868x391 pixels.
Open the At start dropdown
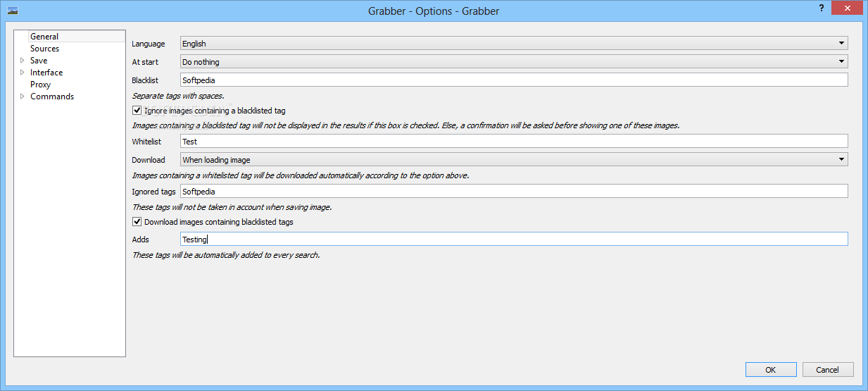coord(514,62)
